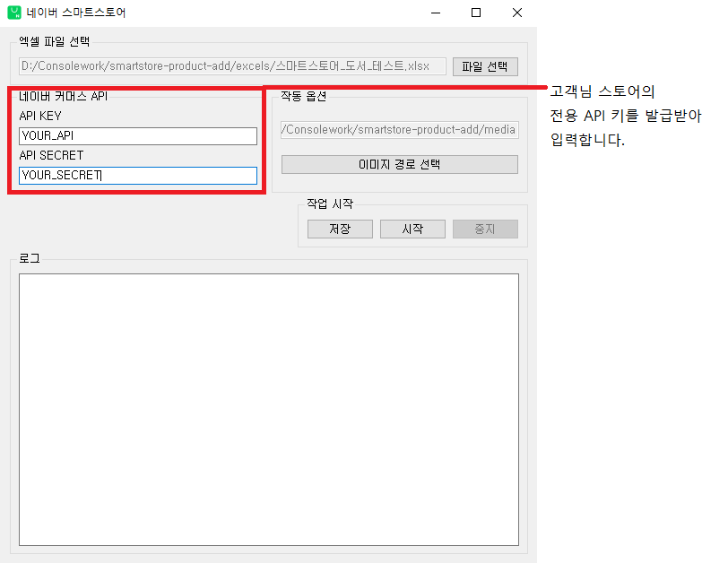The image size is (728, 563).
Task: Click the 고객님 스토어의 annotation text
Action: click(x=603, y=91)
